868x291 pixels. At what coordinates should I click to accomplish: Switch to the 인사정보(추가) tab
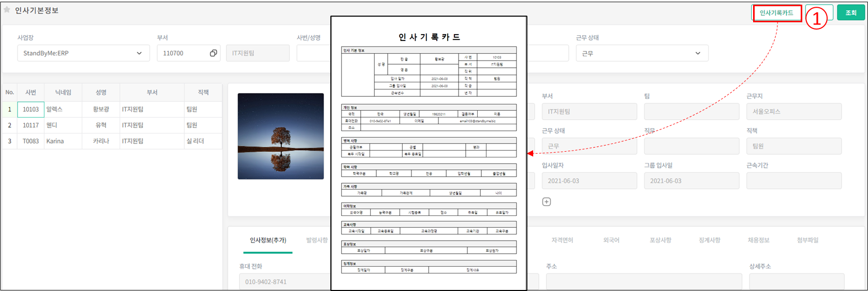pos(268,240)
